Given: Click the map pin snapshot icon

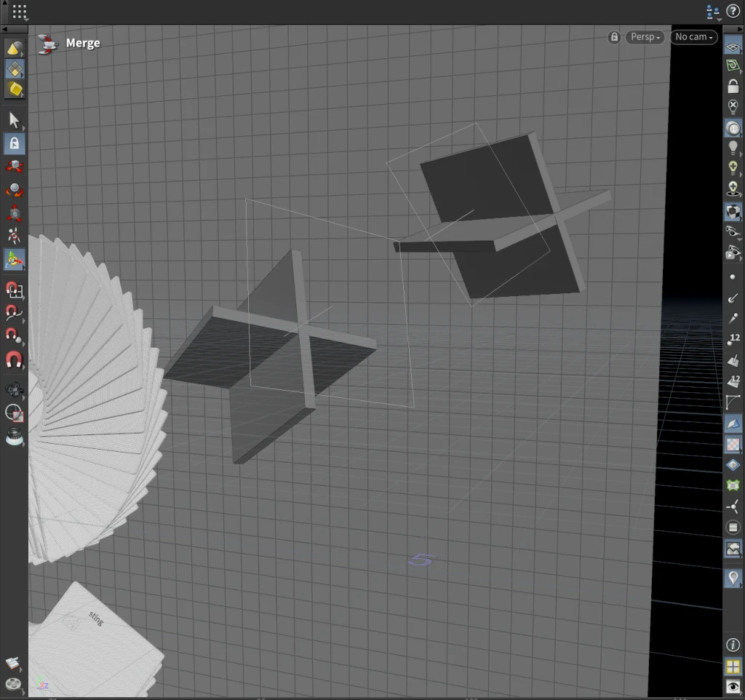Looking at the screenshot, I should (733, 578).
